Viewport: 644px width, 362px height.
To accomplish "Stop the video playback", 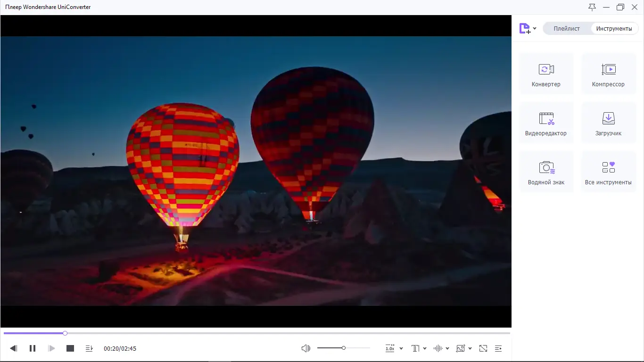I will tap(70, 348).
